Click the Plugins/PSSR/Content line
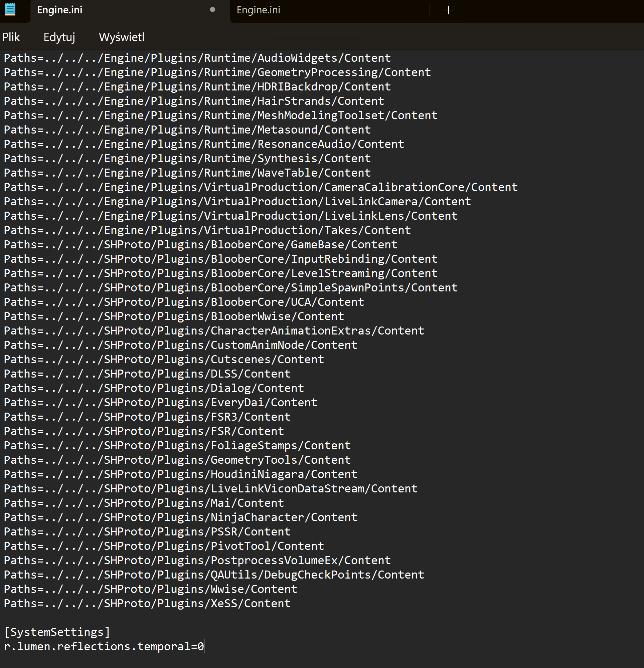This screenshot has height=668, width=644. pos(147,531)
